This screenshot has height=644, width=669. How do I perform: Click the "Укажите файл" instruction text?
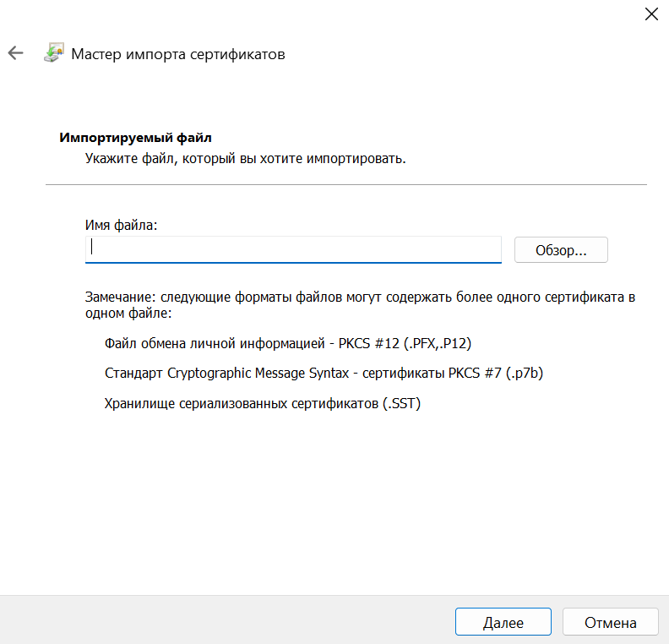[245, 158]
